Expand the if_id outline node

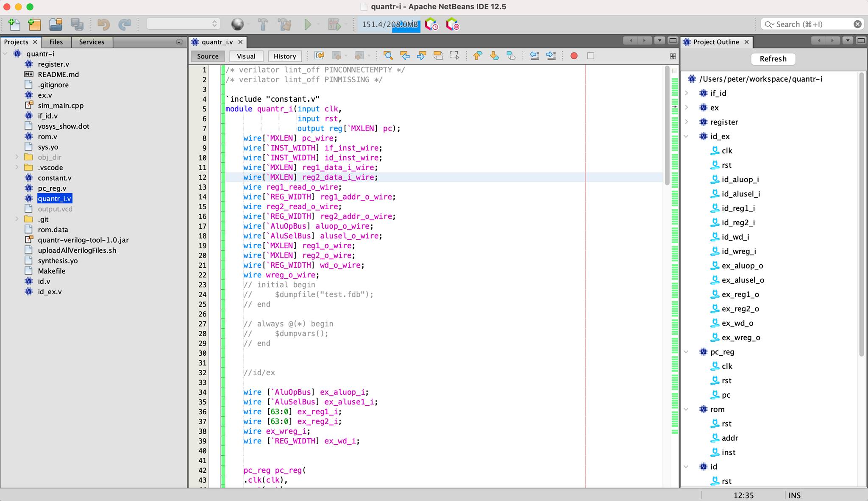click(x=687, y=93)
